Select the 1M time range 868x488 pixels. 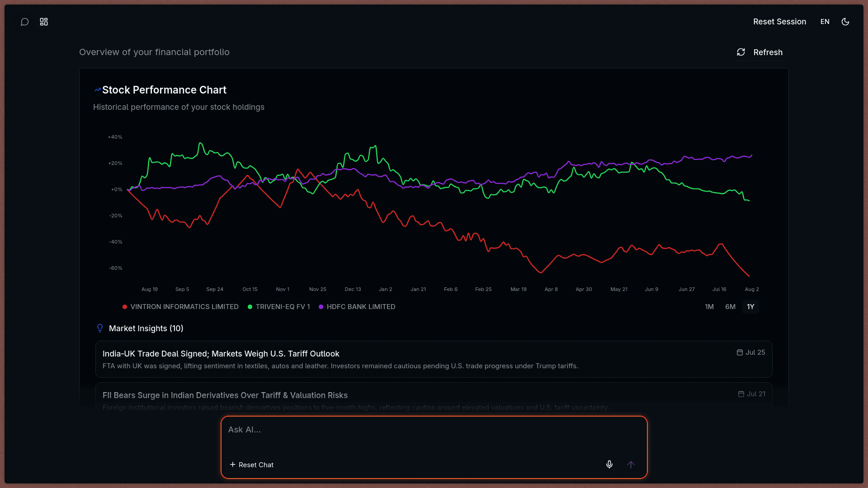709,307
